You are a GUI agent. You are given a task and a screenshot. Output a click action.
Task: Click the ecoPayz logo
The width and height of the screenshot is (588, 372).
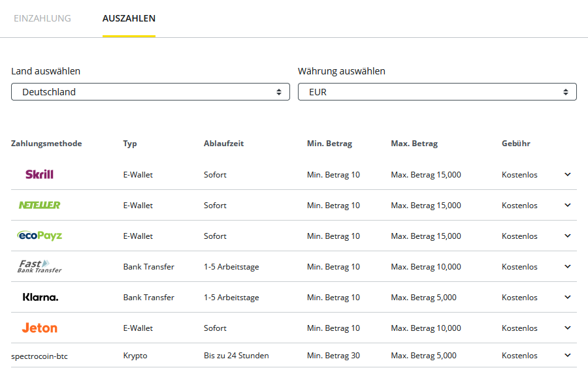[x=39, y=236]
